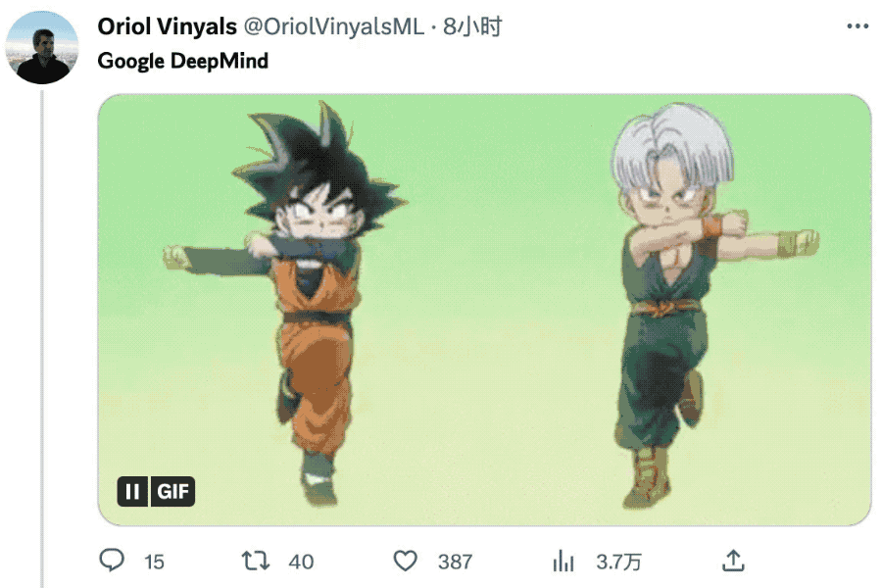Open the three-dot more options menu
882x588 pixels.
pos(857,25)
